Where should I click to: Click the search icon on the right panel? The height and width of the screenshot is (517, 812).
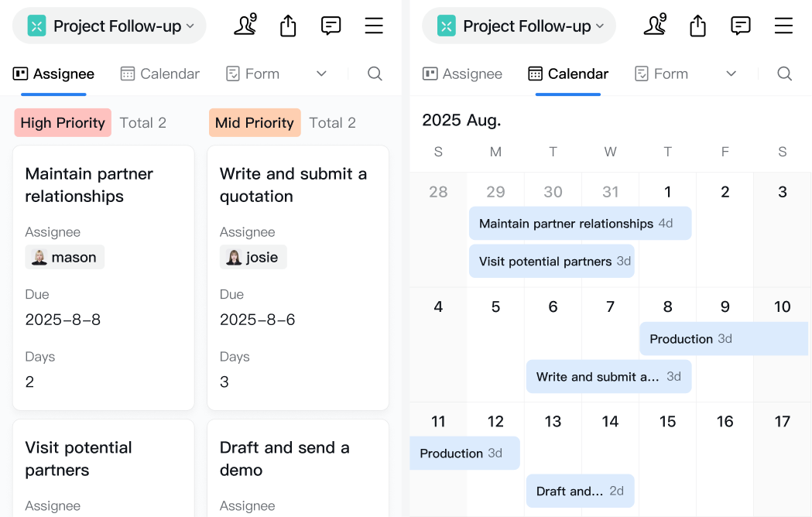(x=784, y=74)
